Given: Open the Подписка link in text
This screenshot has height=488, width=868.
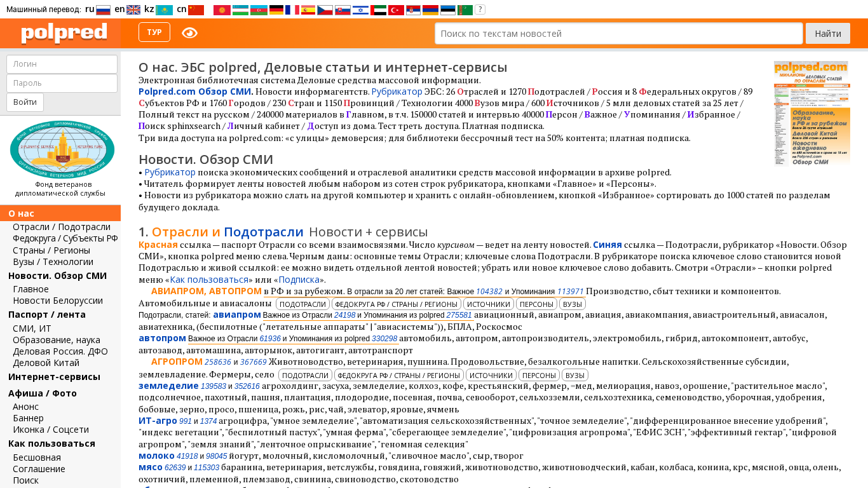Looking at the screenshot, I should (299, 280).
